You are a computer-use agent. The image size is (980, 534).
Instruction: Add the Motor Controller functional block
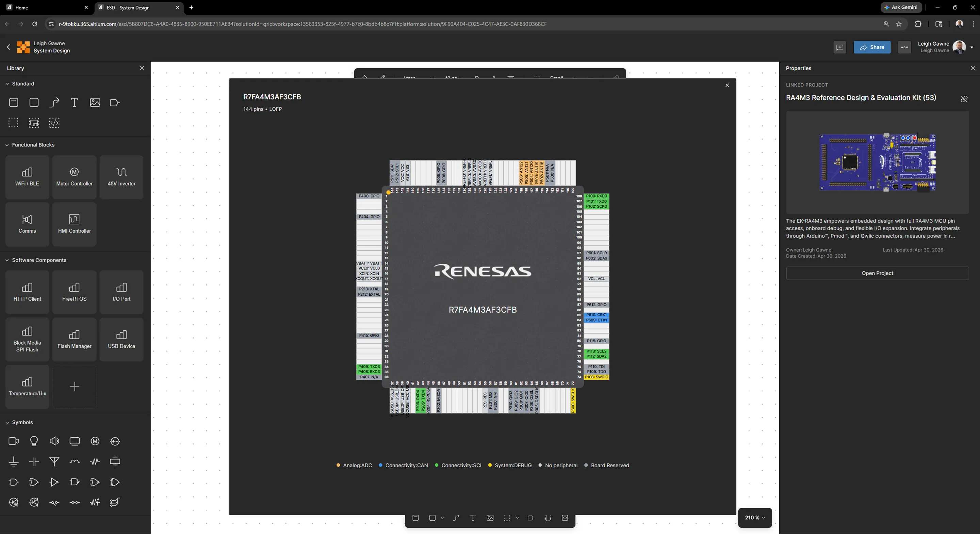coord(75,177)
